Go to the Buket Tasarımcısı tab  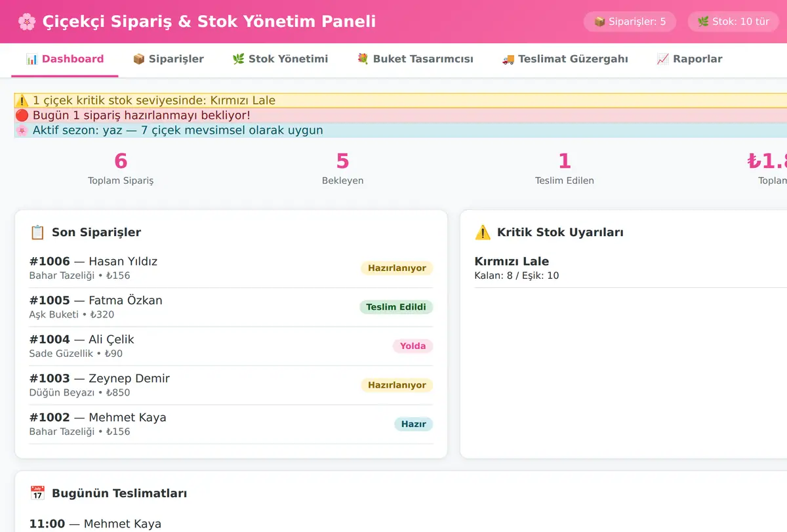coord(414,59)
